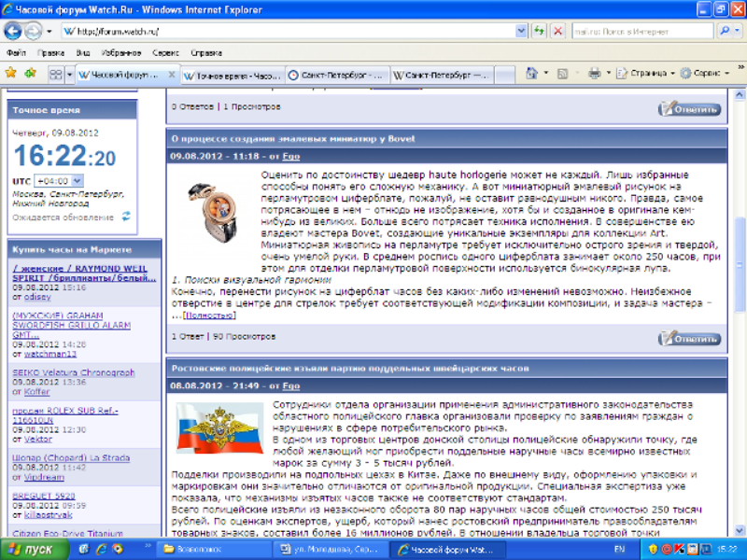Open the Избранное menu
Viewport: 747px width, 560px height.
pos(121,52)
